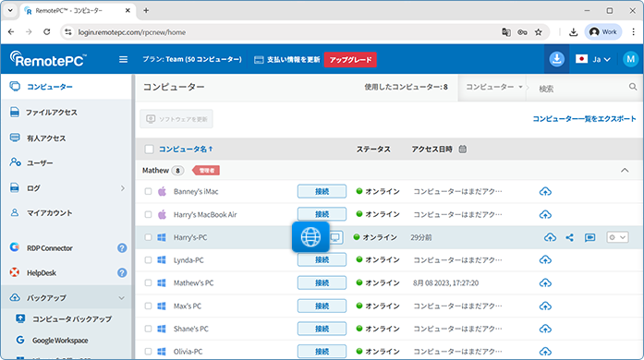644x360 pixels.
Task: Toggle the select-all computers checkbox
Action: click(x=149, y=149)
